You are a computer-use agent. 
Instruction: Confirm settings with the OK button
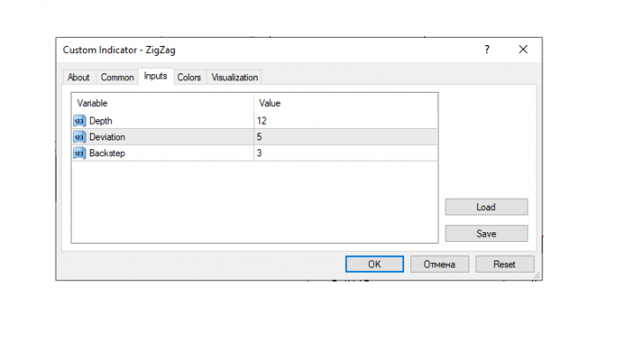[x=374, y=264]
